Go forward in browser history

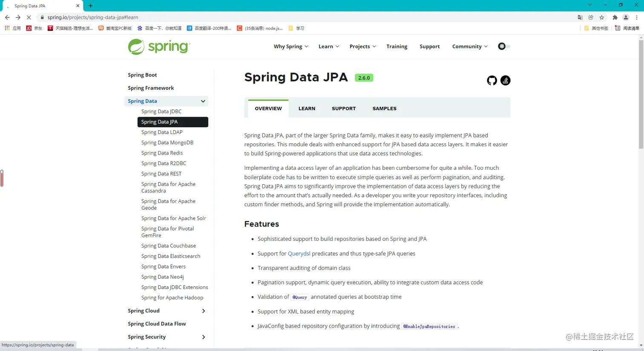(18, 17)
